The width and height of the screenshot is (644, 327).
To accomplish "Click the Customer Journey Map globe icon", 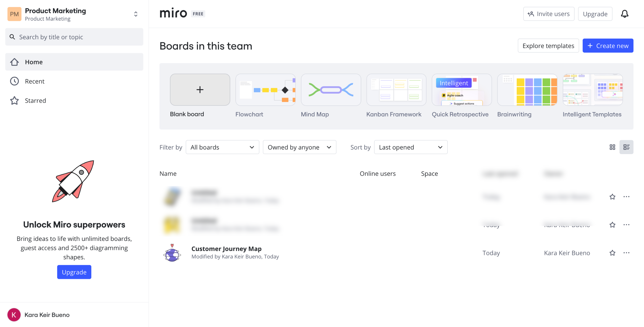I will 172,253.
